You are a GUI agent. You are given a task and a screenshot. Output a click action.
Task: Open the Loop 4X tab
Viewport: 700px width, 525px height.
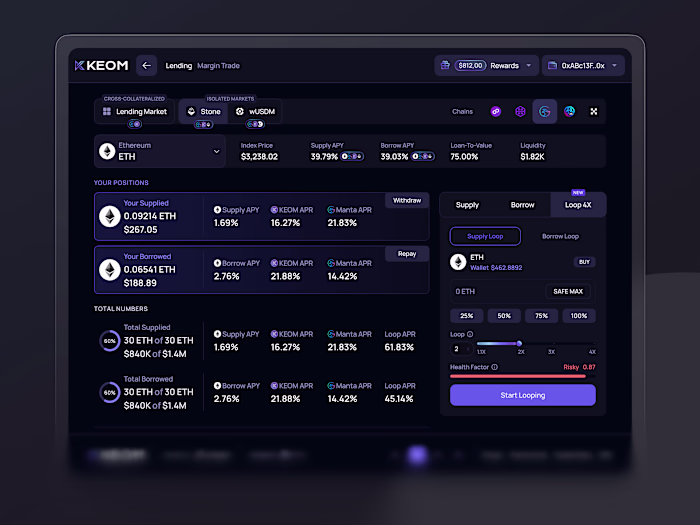(x=578, y=205)
